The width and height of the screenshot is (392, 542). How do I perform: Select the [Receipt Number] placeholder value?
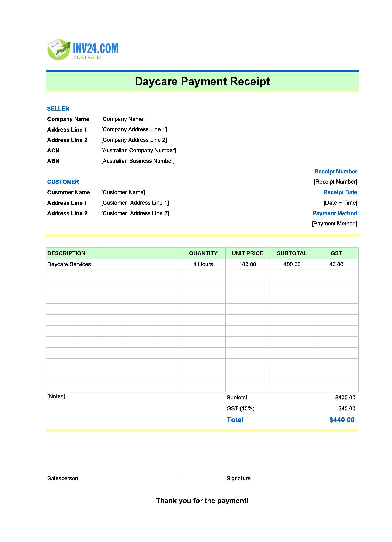click(x=335, y=182)
